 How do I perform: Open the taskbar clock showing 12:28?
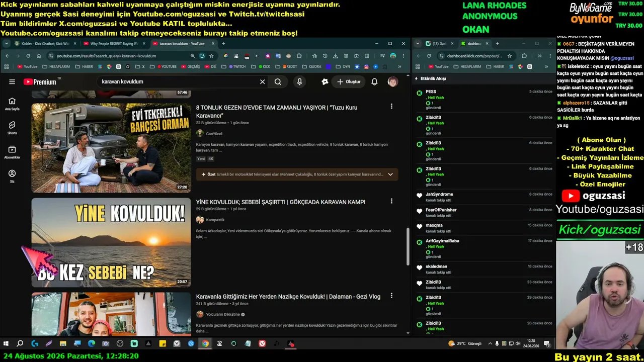pyautogui.click(x=531, y=343)
